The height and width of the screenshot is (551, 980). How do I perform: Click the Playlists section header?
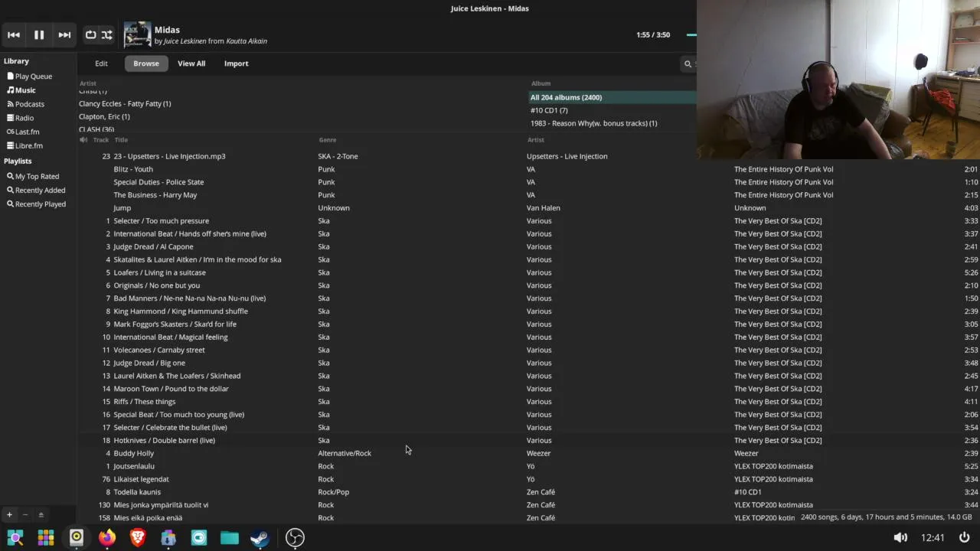click(x=18, y=161)
